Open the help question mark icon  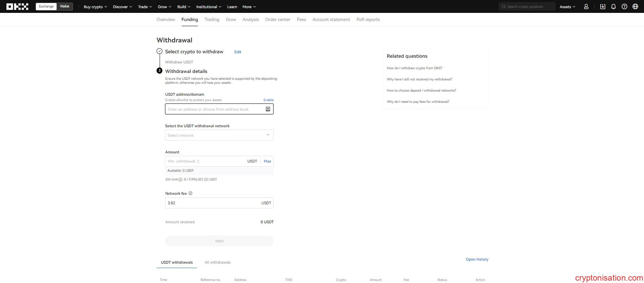[624, 6]
